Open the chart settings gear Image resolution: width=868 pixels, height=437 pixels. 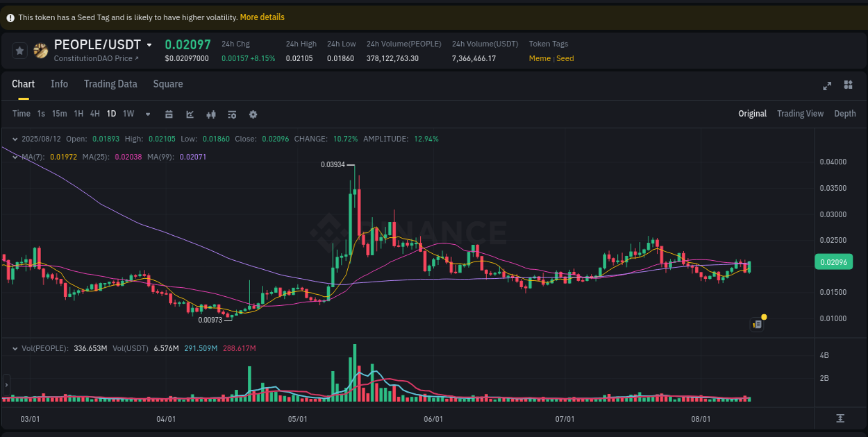click(x=253, y=113)
